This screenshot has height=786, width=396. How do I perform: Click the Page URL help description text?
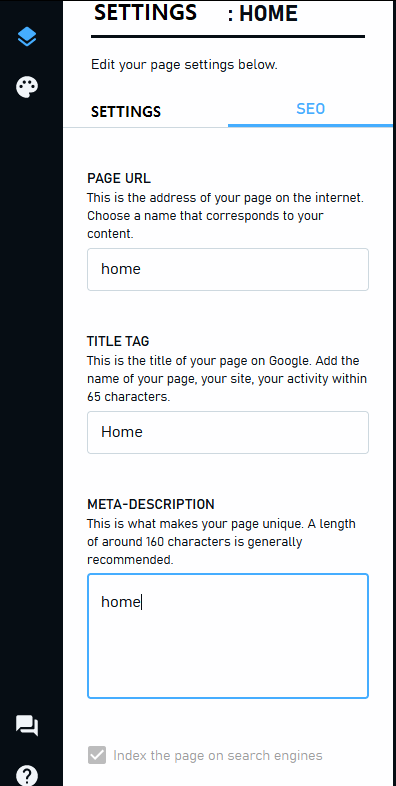(226, 216)
